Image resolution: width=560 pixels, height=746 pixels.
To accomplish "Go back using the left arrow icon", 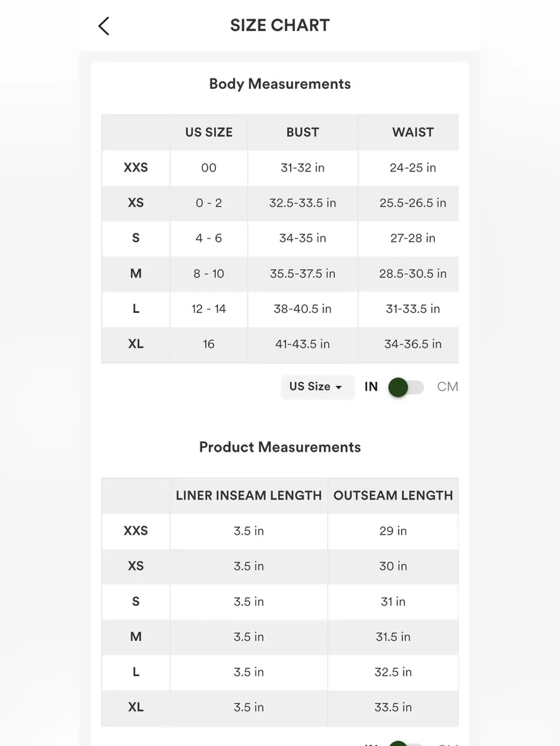I will coord(104,26).
